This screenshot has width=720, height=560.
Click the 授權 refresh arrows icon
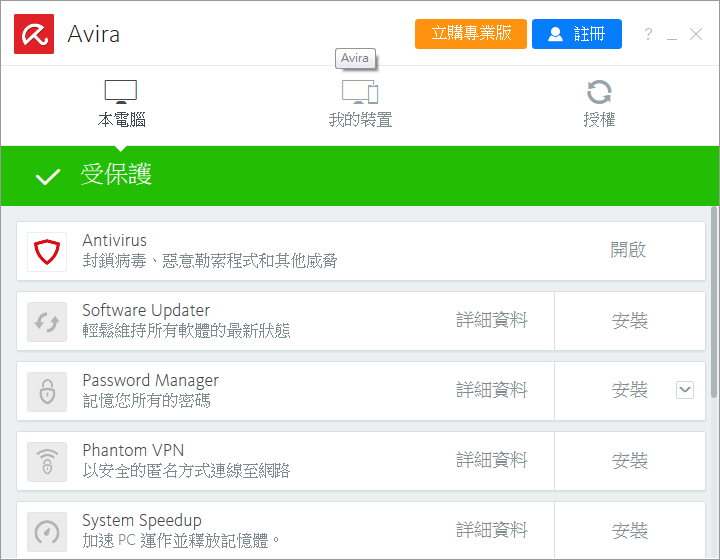click(599, 92)
